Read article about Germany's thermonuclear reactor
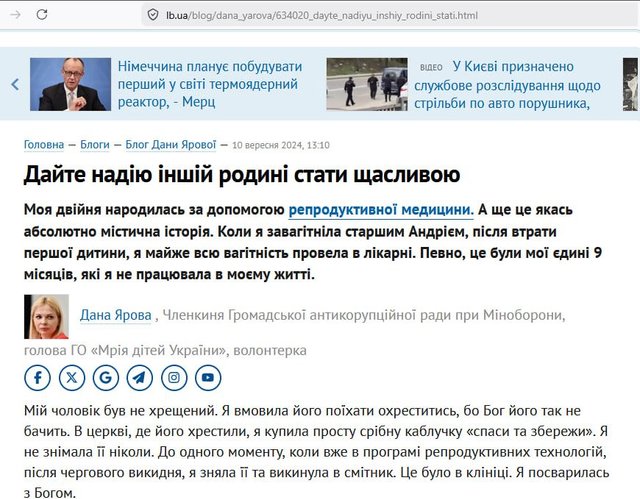This screenshot has height=499, width=640. 210,84
